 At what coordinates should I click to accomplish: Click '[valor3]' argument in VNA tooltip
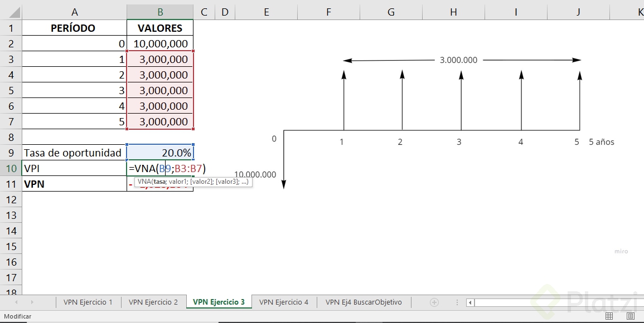[226, 182]
